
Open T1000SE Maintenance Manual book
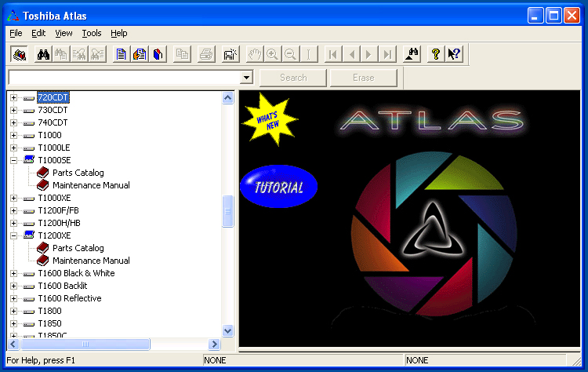pos(91,185)
